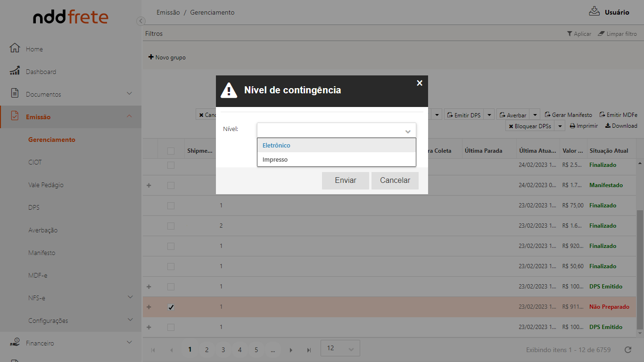Check the Manifestado row checkbox
The width and height of the screenshot is (644, 362).
tap(171, 185)
